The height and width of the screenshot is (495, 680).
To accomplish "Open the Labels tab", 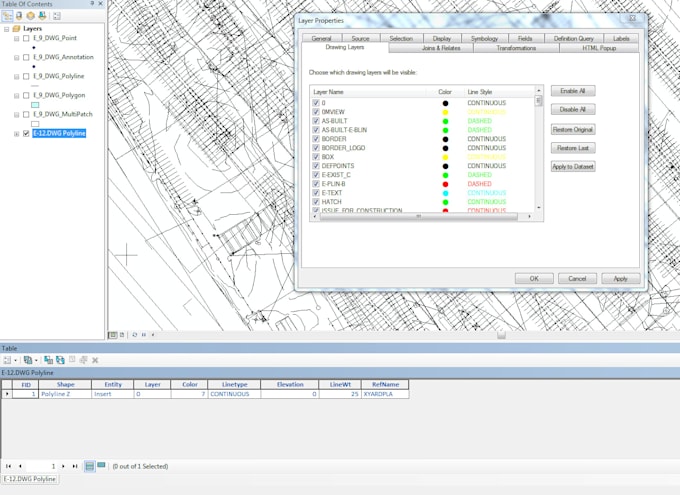I will (x=621, y=38).
